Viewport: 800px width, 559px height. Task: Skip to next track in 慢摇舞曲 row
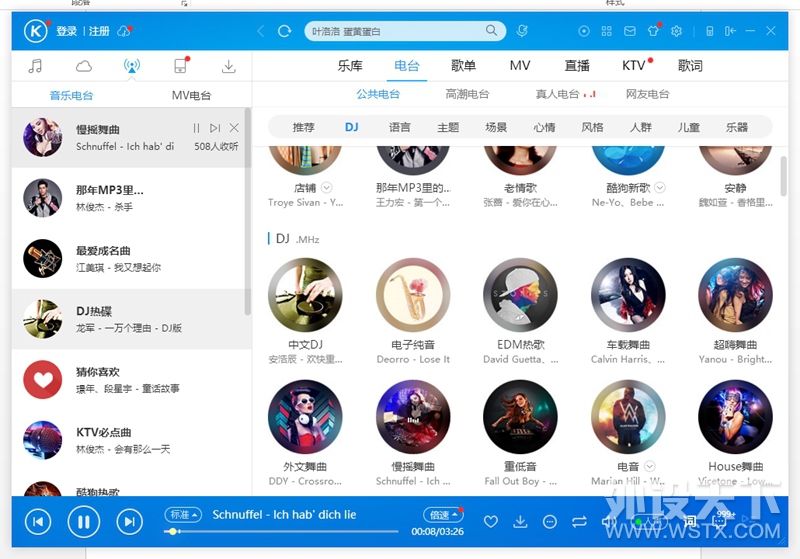point(215,128)
